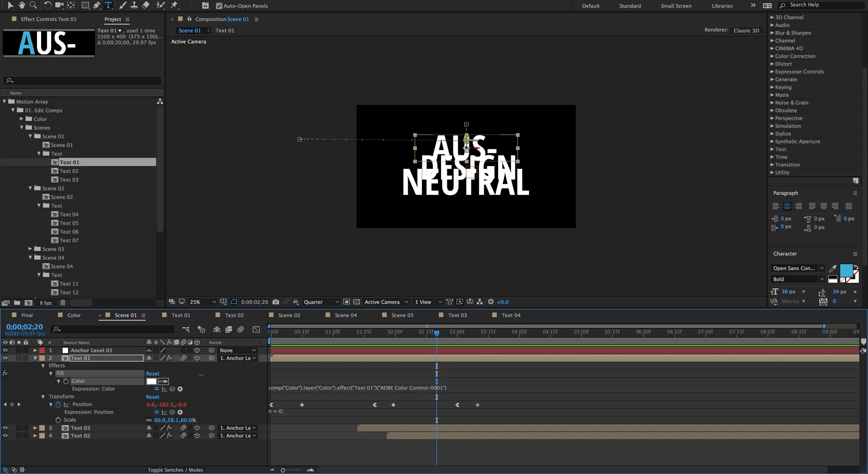Toggle Scale stopwatch for Text 01
The width and height of the screenshot is (868, 474).
(x=58, y=420)
